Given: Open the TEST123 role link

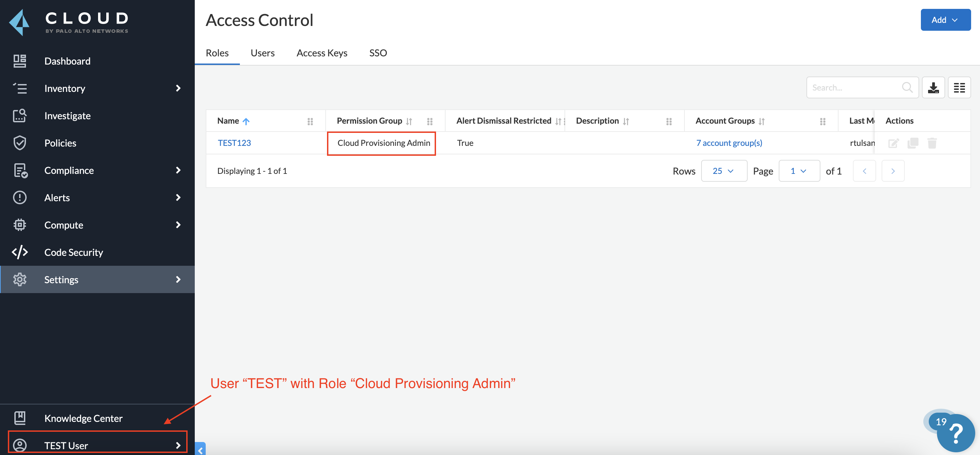Looking at the screenshot, I should tap(234, 143).
